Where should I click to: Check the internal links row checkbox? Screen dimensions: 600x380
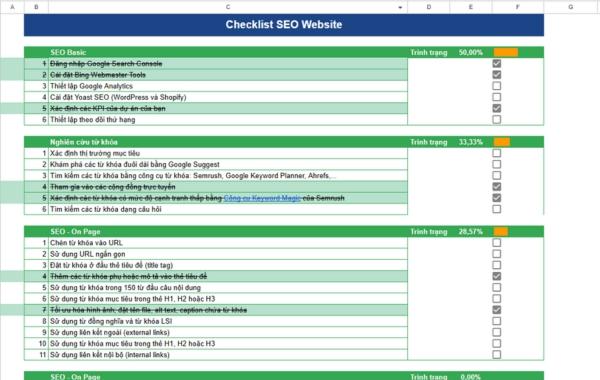click(497, 355)
